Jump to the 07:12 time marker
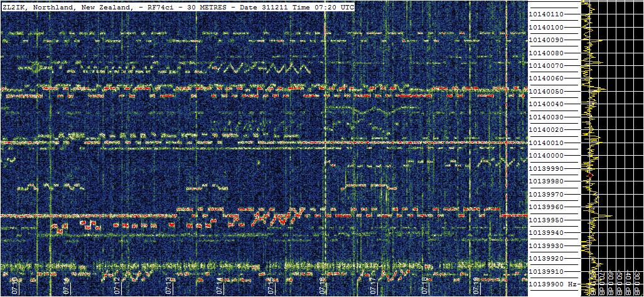The height and width of the screenshot is (297, 644). pos(118,286)
